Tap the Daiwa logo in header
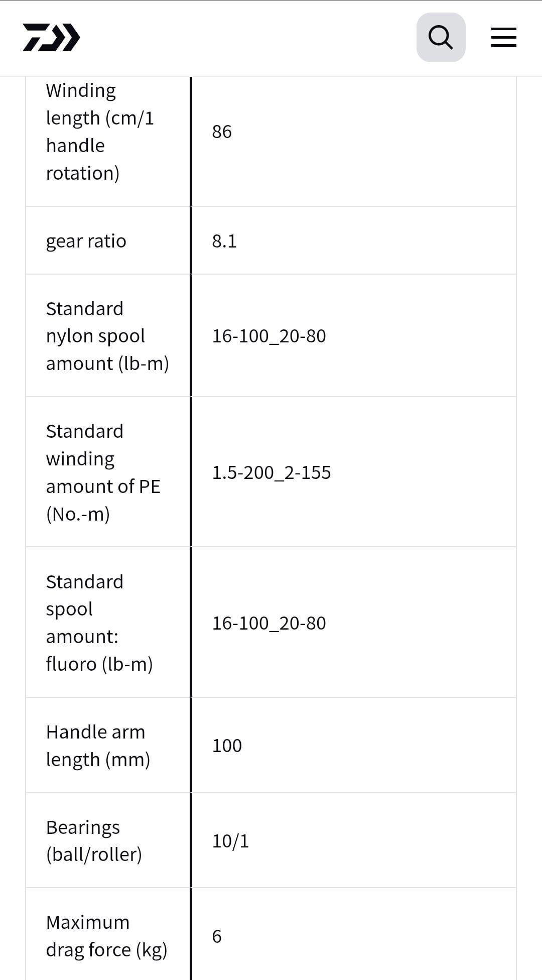 (51, 38)
